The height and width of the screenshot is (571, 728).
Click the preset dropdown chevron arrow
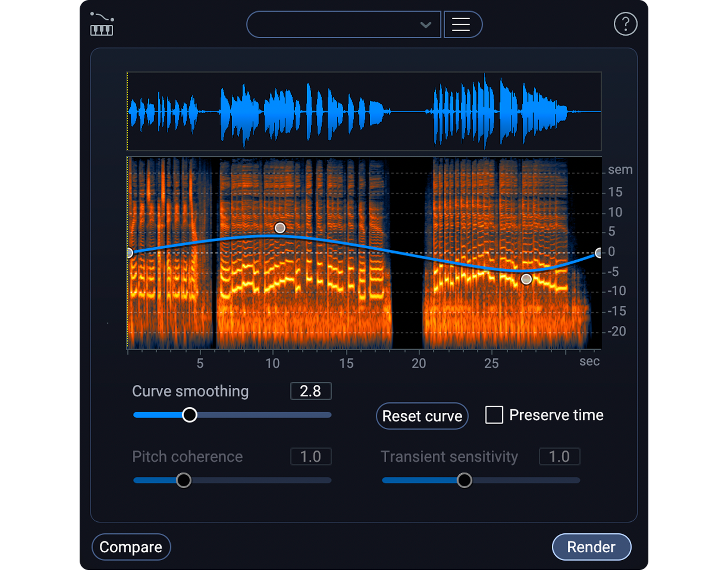click(x=426, y=24)
